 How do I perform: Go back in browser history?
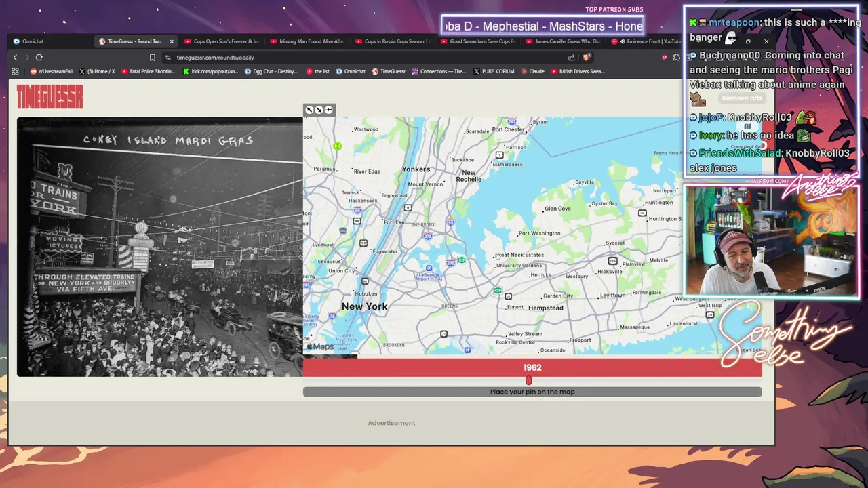(x=16, y=58)
